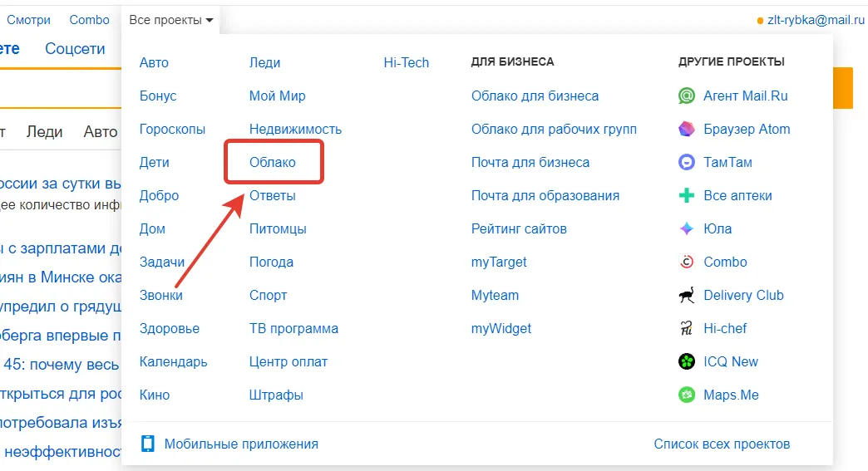Open Мой Мир
The height and width of the screenshot is (471, 868).
coord(278,96)
